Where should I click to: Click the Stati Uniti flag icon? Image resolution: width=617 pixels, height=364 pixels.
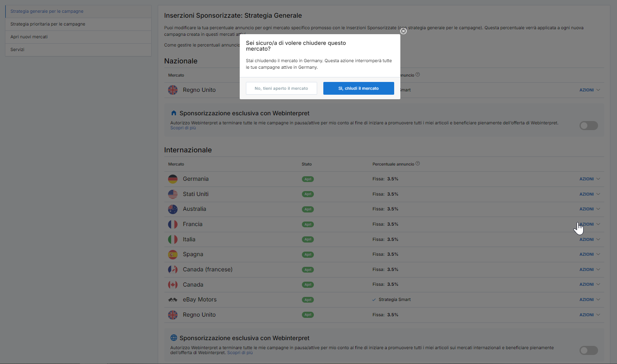[x=173, y=194]
